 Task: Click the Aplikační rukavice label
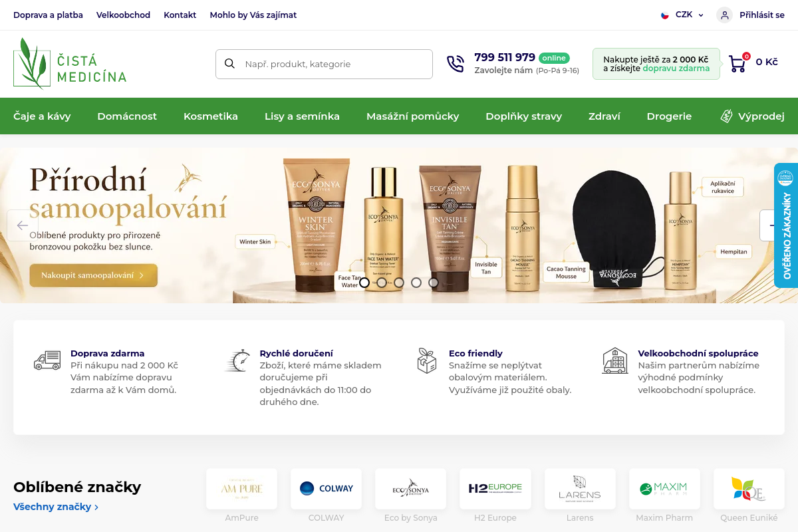click(x=722, y=187)
